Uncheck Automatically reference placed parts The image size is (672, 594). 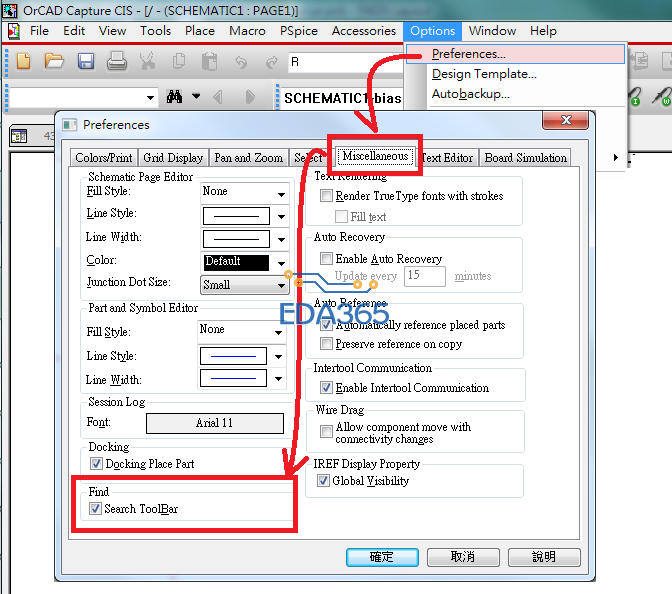326,325
